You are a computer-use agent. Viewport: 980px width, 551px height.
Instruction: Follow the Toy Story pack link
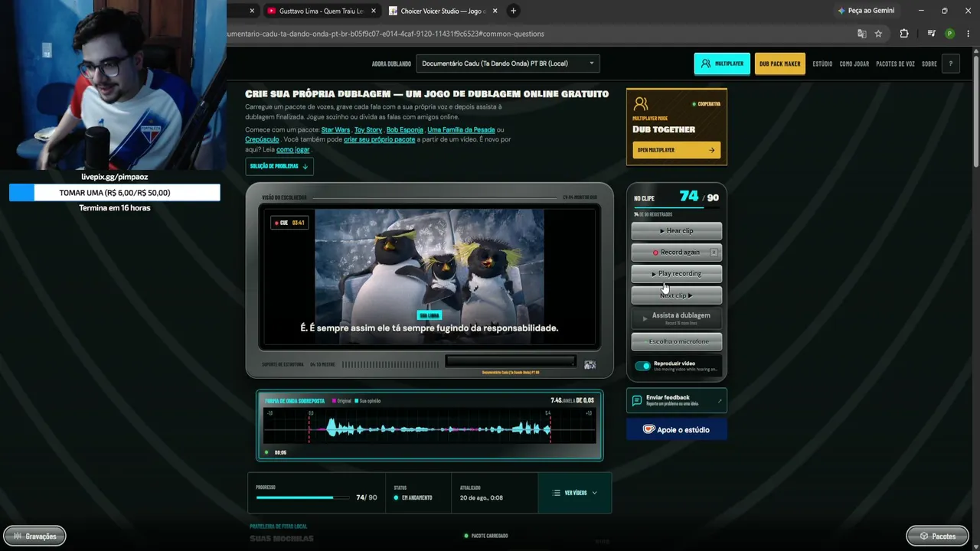368,130
